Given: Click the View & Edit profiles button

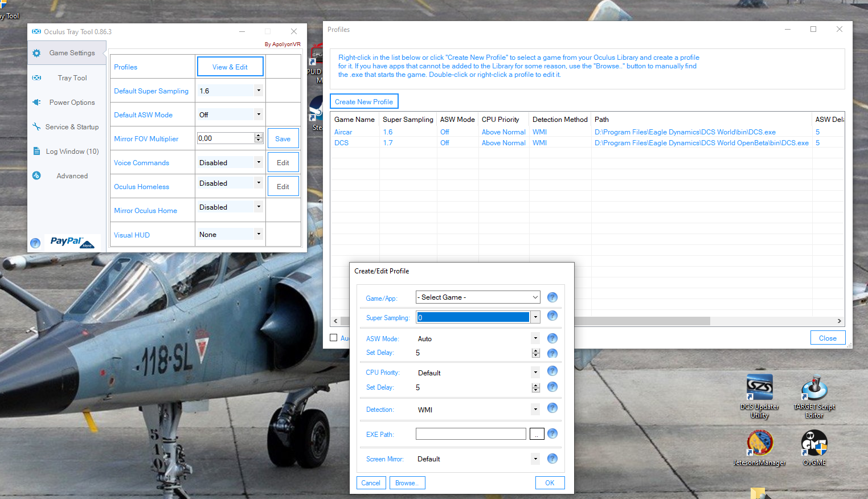Looking at the screenshot, I should pos(230,67).
